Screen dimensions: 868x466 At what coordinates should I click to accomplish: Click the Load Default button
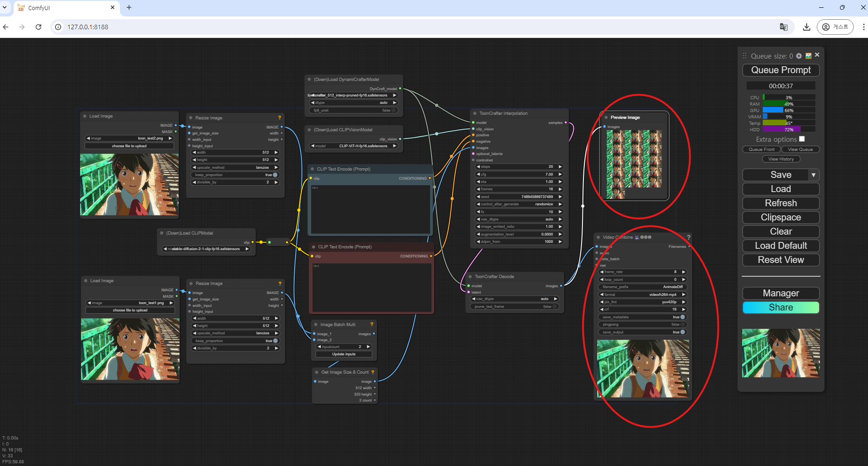pos(781,246)
